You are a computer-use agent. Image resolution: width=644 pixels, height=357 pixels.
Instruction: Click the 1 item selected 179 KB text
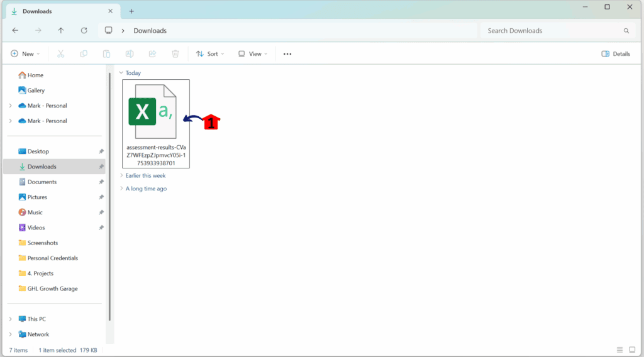point(68,350)
